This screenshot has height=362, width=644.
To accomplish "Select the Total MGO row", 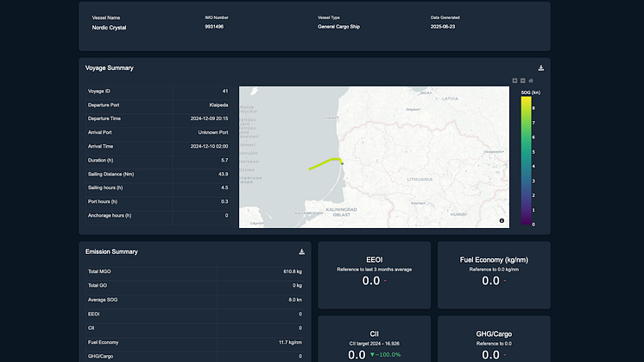I will (x=195, y=272).
